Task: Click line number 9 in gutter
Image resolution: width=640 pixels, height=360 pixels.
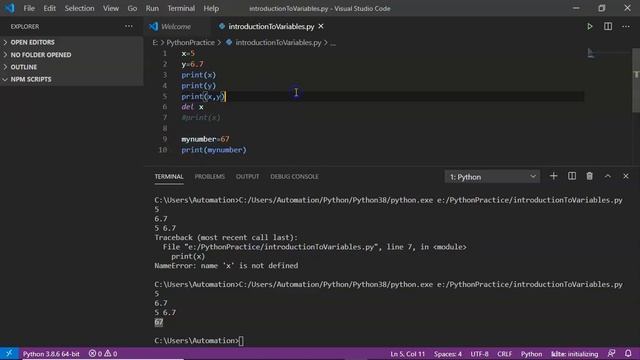Action: (165, 139)
